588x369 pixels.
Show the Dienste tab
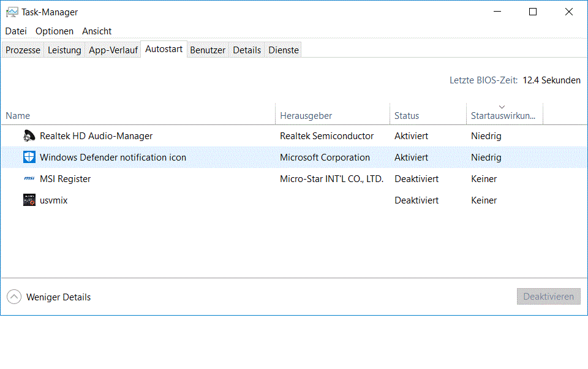284,50
